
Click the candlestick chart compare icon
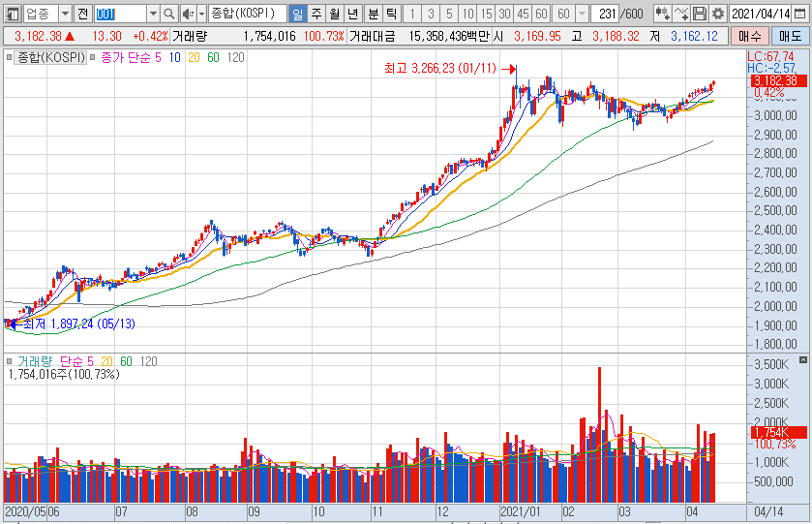coord(662,14)
